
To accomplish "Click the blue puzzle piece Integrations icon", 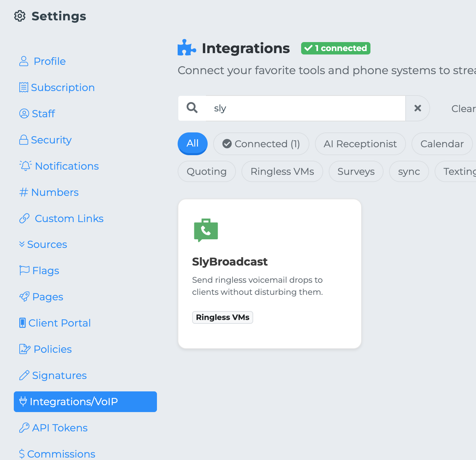I will tap(187, 48).
